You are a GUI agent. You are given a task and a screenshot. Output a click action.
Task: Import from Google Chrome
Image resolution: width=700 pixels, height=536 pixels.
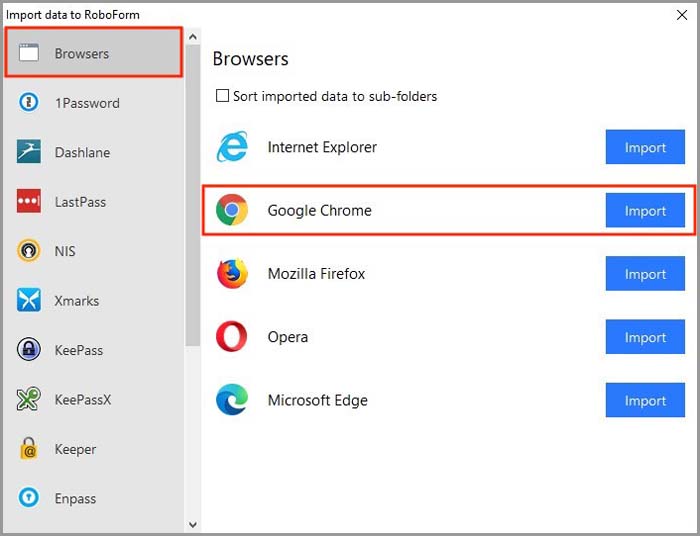click(645, 210)
